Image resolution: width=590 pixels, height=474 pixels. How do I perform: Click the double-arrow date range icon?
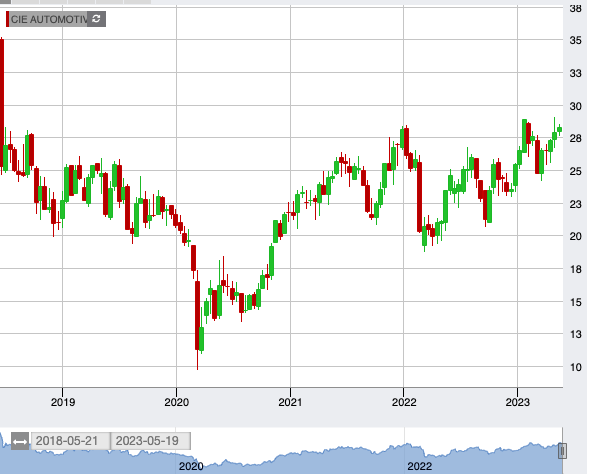(x=20, y=441)
